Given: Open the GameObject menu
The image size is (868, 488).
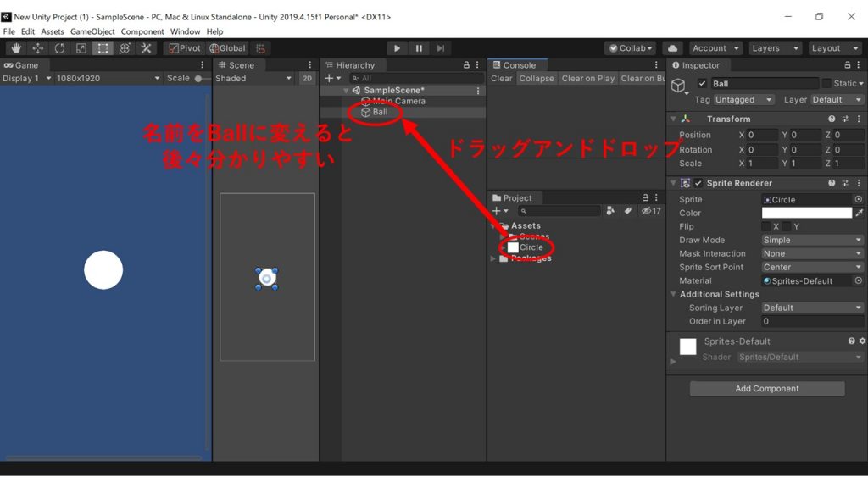Looking at the screenshot, I should [92, 31].
